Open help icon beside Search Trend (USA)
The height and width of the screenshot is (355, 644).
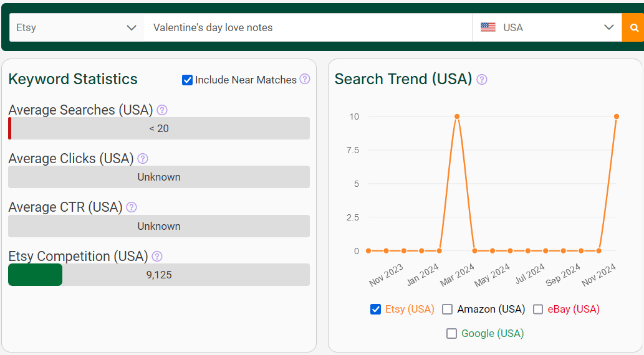(482, 79)
